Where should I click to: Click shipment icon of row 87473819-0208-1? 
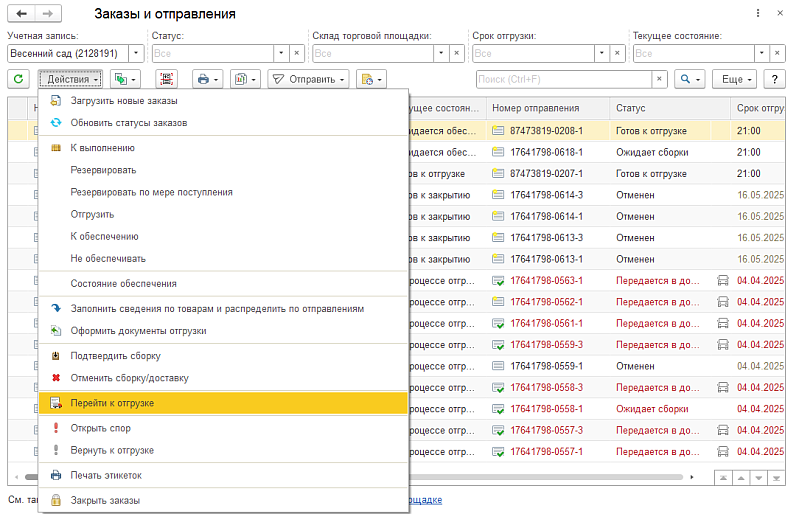pyautogui.click(x=498, y=131)
